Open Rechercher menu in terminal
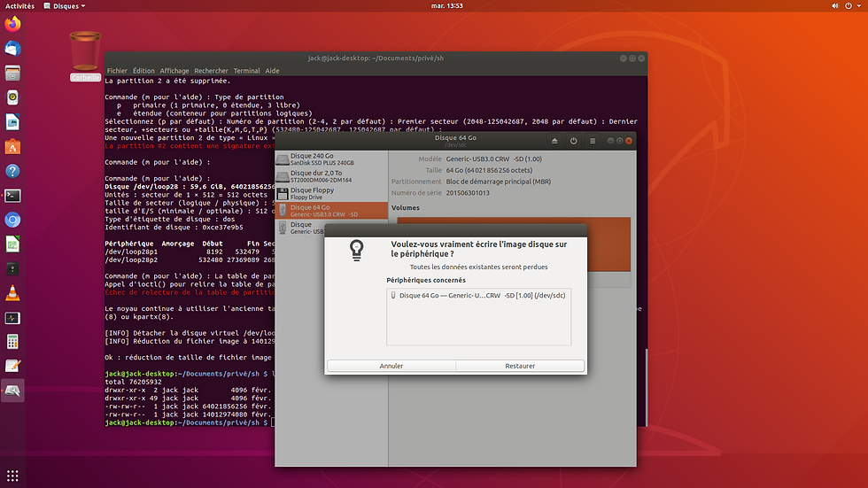868x488 pixels. pyautogui.click(x=211, y=71)
